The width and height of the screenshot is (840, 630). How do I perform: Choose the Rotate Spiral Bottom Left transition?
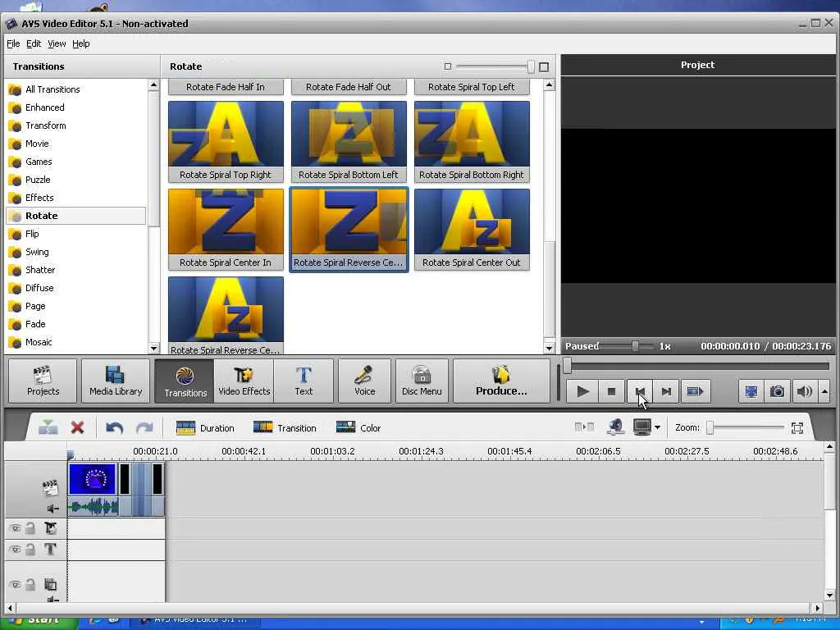coord(349,141)
